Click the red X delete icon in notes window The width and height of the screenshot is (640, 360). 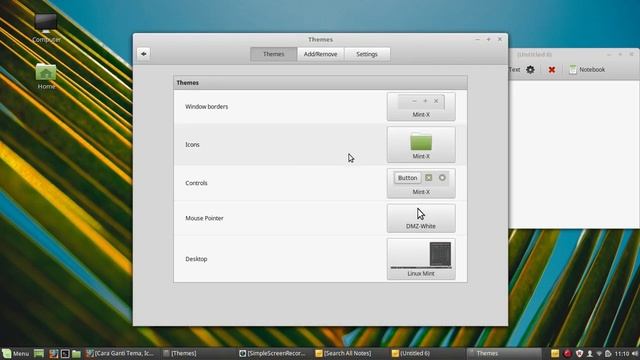[551, 70]
